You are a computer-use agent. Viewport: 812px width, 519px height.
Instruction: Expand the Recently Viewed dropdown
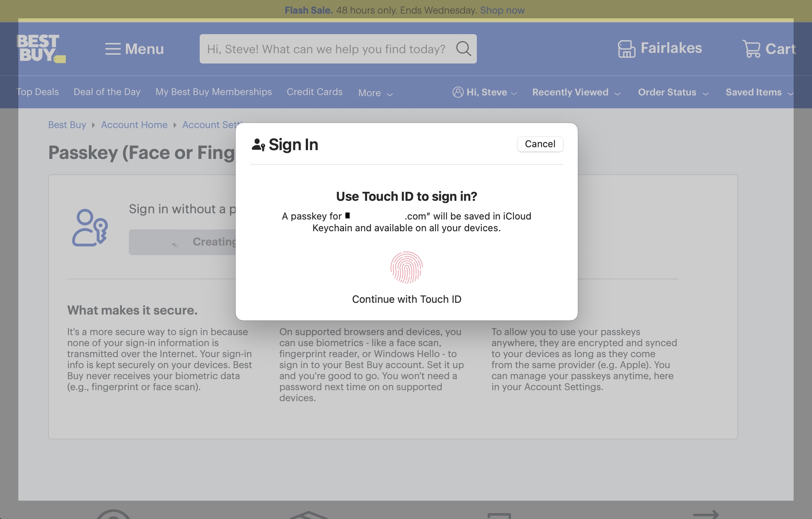coord(576,92)
